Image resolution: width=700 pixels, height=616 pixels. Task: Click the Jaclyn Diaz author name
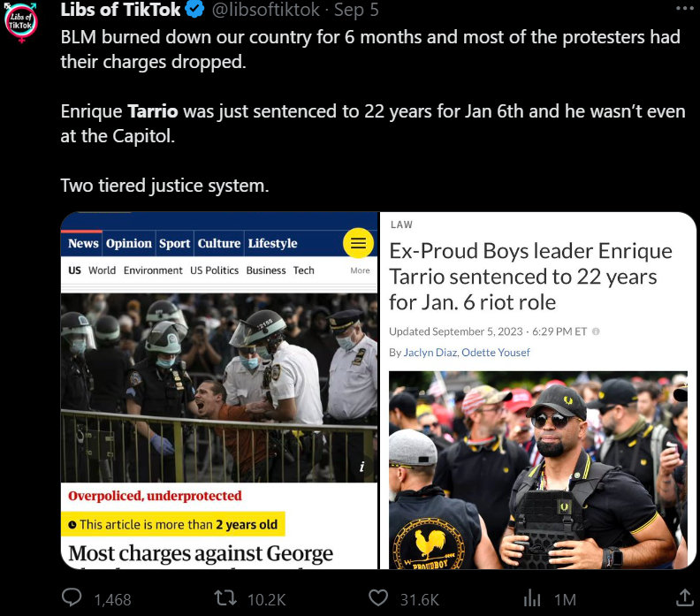point(430,353)
